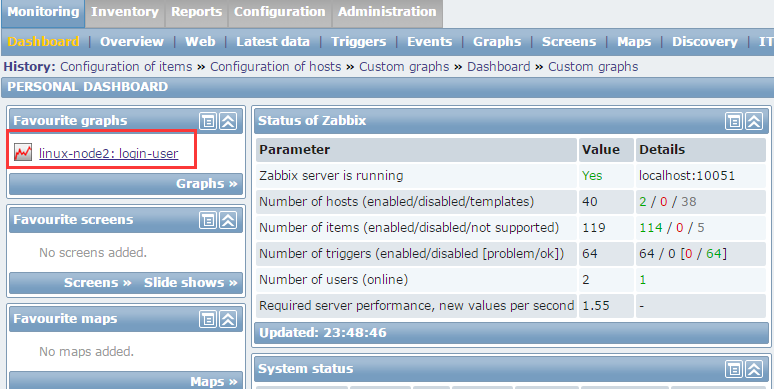Click Configuration of hosts in History breadcrumb

(x=275, y=67)
